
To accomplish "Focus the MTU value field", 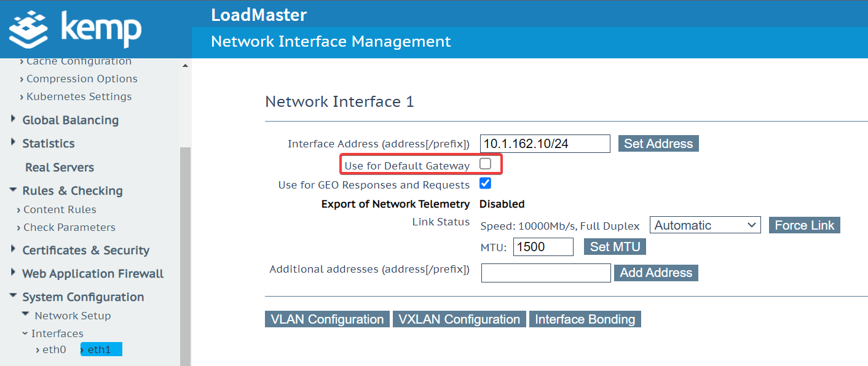I will point(543,247).
